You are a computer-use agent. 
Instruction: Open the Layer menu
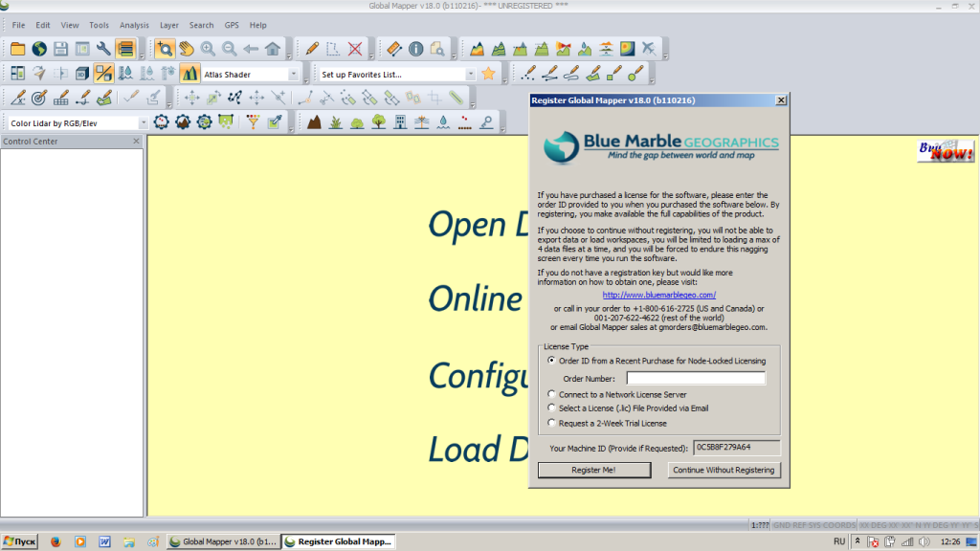tap(168, 25)
